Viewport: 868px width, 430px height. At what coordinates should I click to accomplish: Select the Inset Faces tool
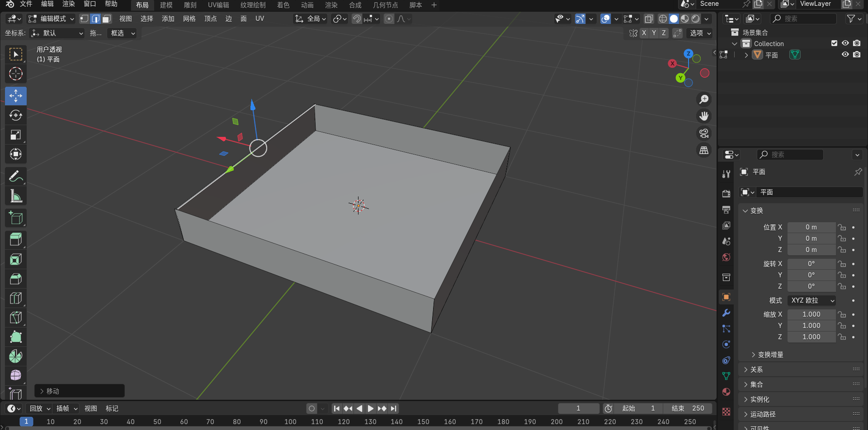[16, 259]
